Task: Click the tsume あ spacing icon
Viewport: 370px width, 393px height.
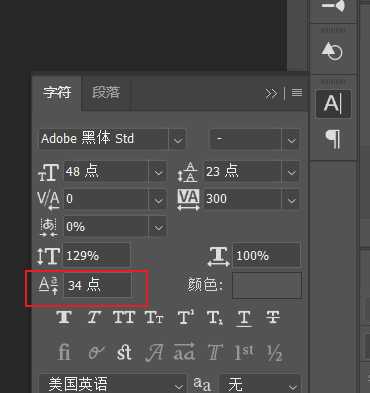Action: click(49, 227)
